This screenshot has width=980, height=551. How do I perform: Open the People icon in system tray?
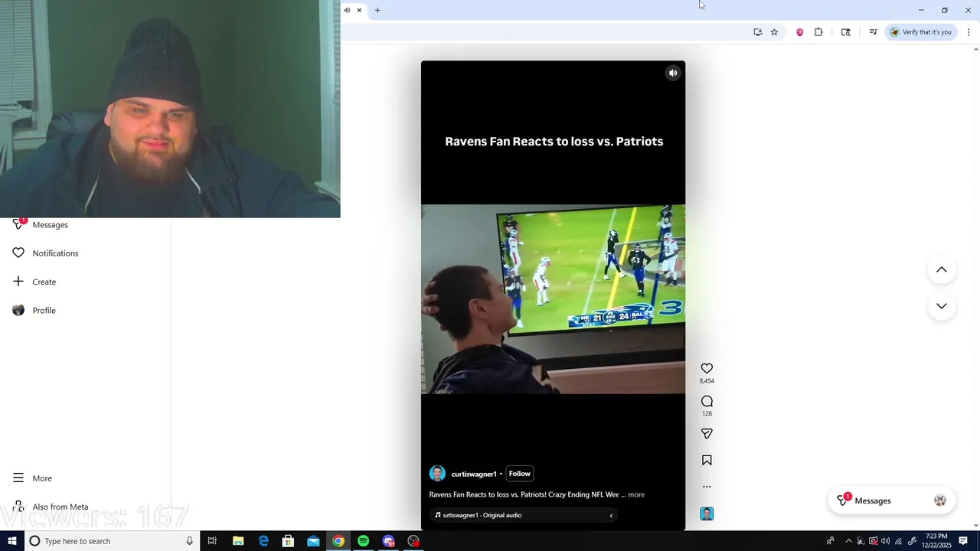(x=830, y=541)
